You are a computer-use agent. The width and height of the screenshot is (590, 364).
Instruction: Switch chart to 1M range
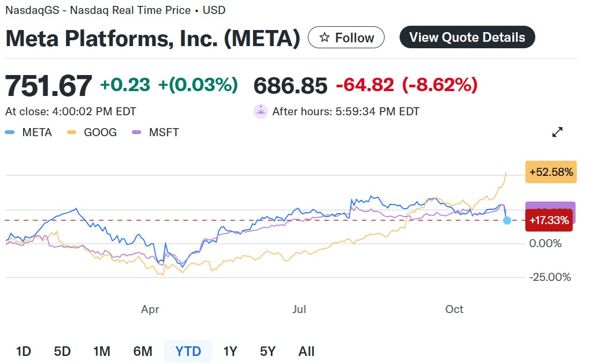tap(101, 352)
